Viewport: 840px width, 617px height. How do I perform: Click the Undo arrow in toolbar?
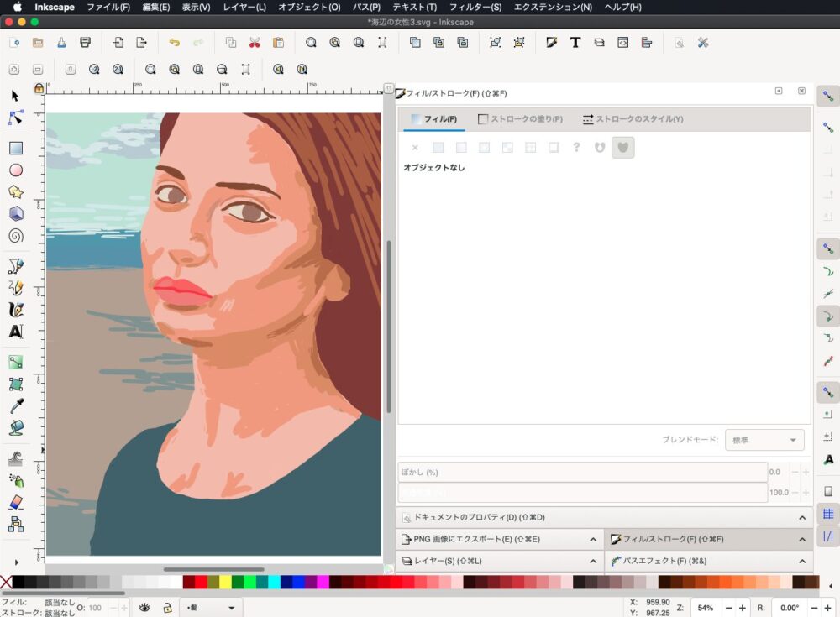tap(174, 43)
